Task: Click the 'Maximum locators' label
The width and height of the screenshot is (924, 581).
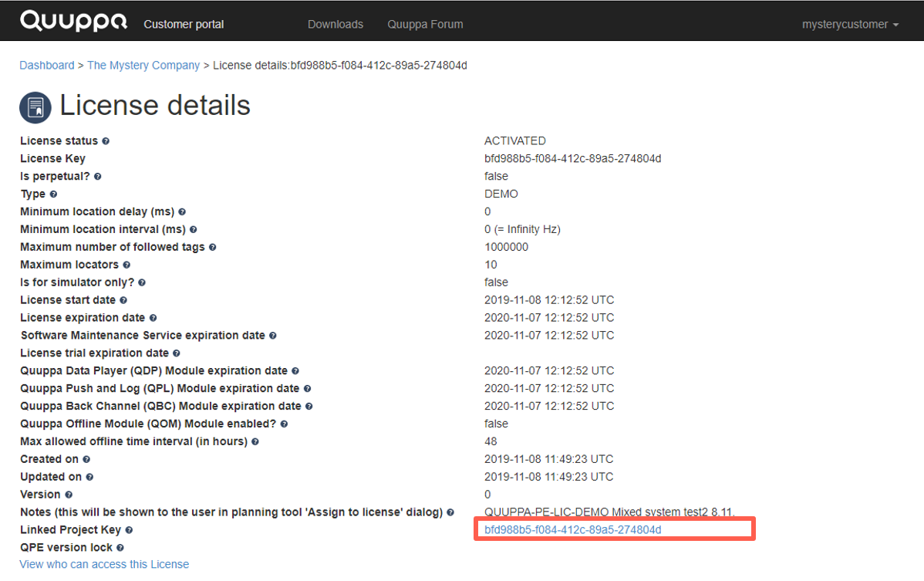Action: tap(69, 265)
